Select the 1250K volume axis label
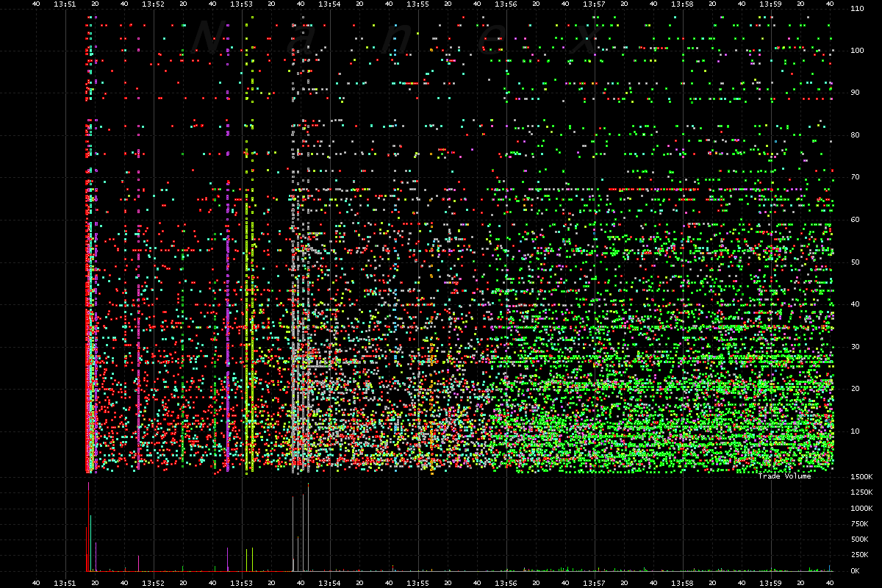882x588 pixels. tap(861, 492)
